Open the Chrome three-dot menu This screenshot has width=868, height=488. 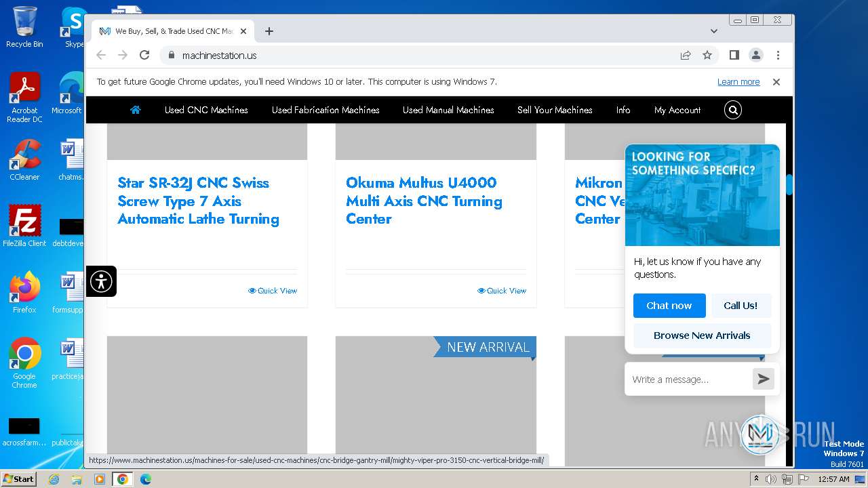click(x=778, y=55)
